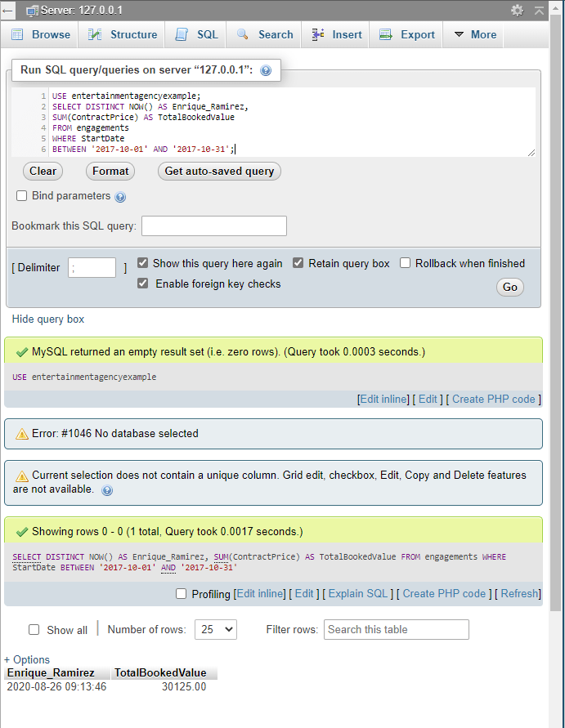Click Edit inline beside Profiling
Screen dimensions: 565x728
pos(260,594)
